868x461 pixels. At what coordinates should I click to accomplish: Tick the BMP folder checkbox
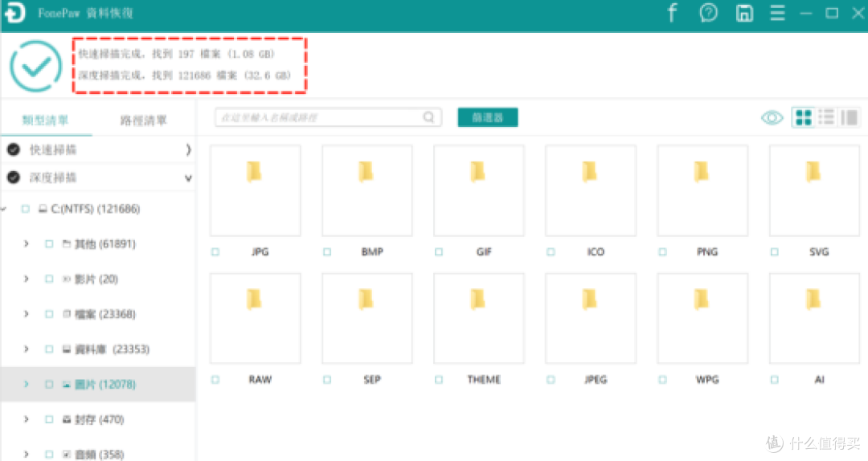tap(327, 252)
